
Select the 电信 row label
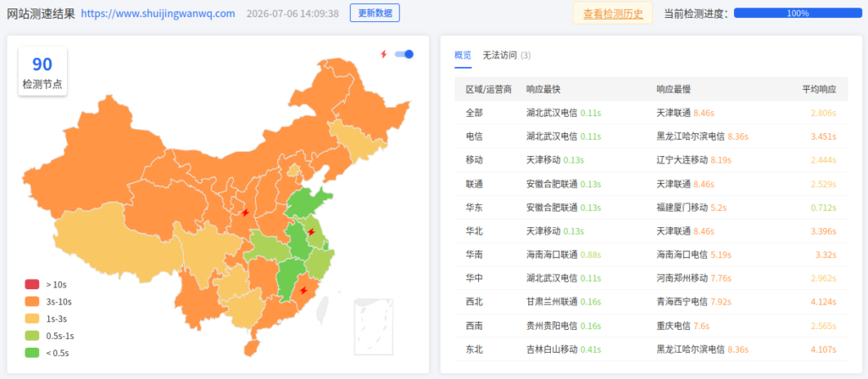point(475,137)
